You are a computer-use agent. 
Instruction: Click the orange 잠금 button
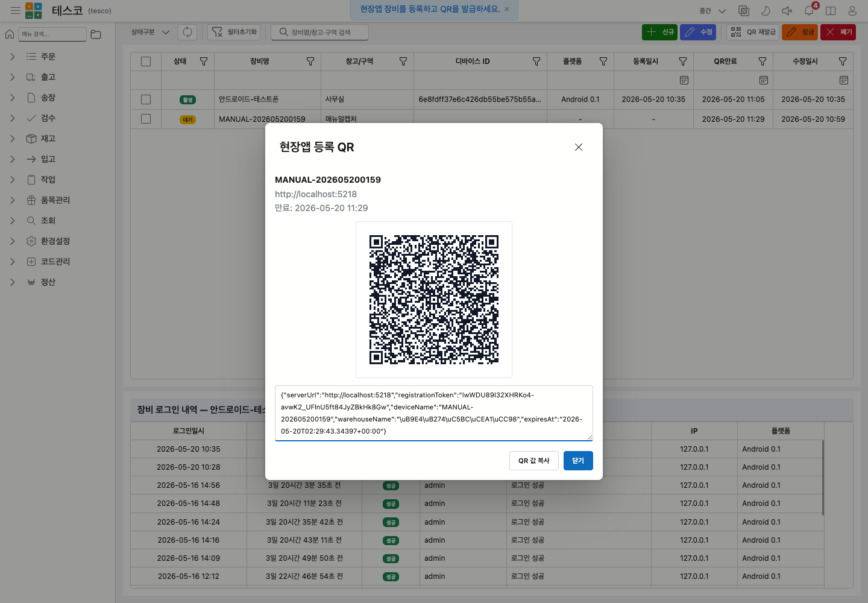pos(800,32)
